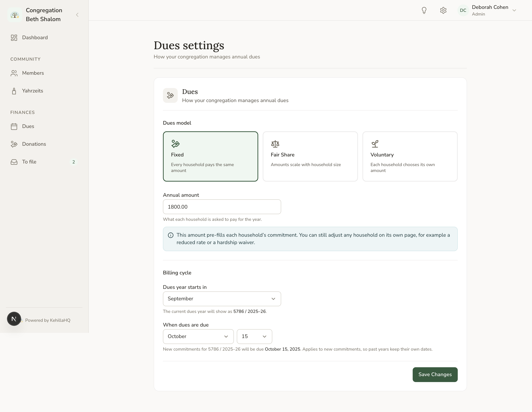Open the To file item

click(44, 162)
